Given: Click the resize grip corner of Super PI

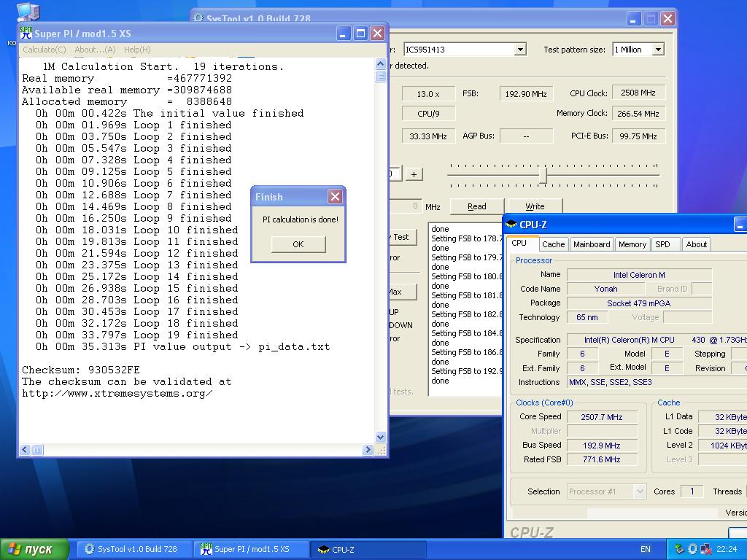Looking at the screenshot, I should point(381,450).
